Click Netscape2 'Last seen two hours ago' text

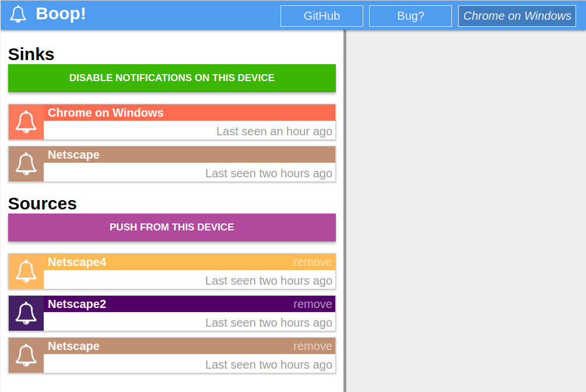pyautogui.click(x=269, y=323)
